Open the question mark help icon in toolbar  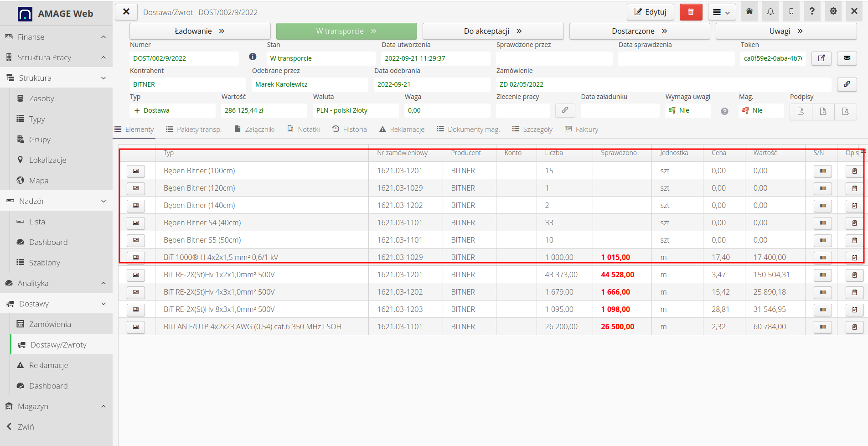pos(812,12)
